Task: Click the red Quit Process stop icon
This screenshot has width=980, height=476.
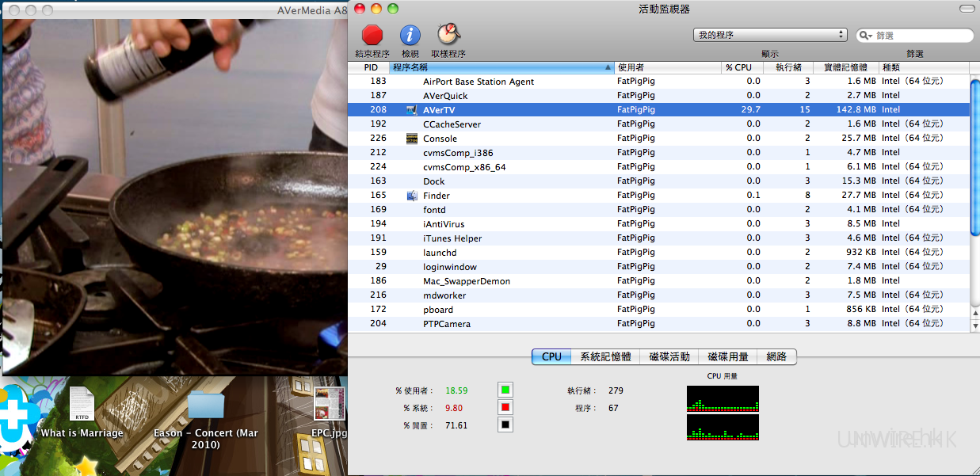Action: pyautogui.click(x=372, y=35)
